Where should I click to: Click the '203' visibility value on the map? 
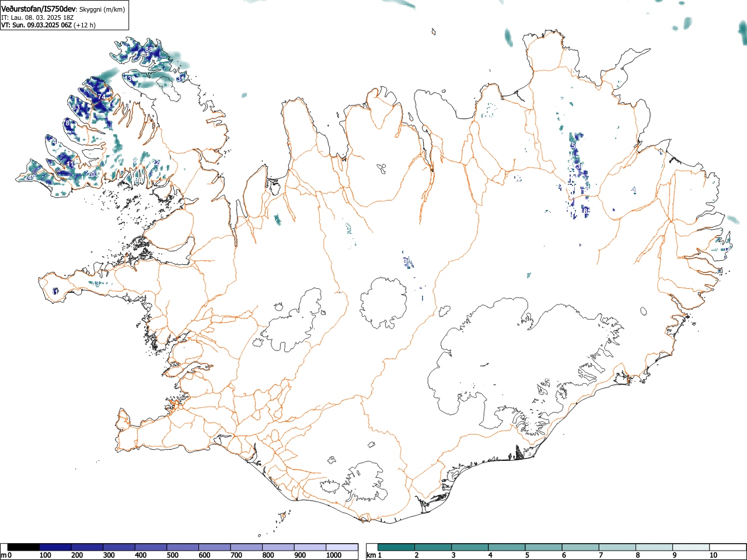click(x=94, y=174)
